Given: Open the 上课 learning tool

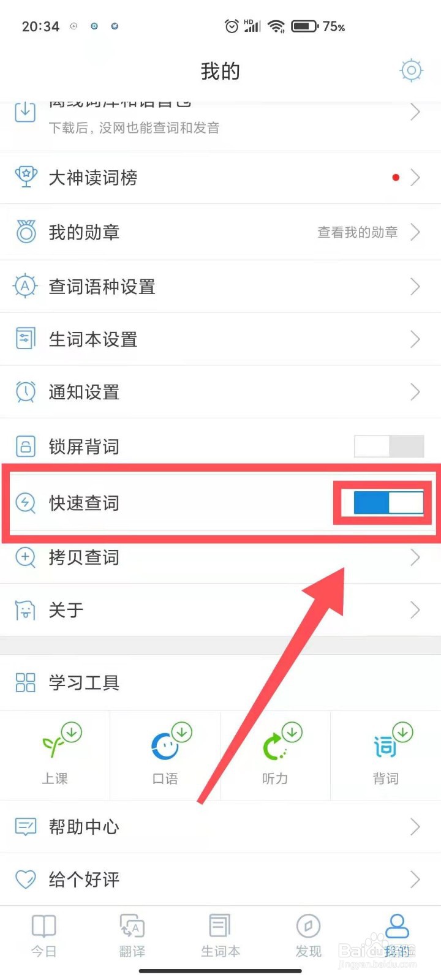Looking at the screenshot, I should (55, 755).
